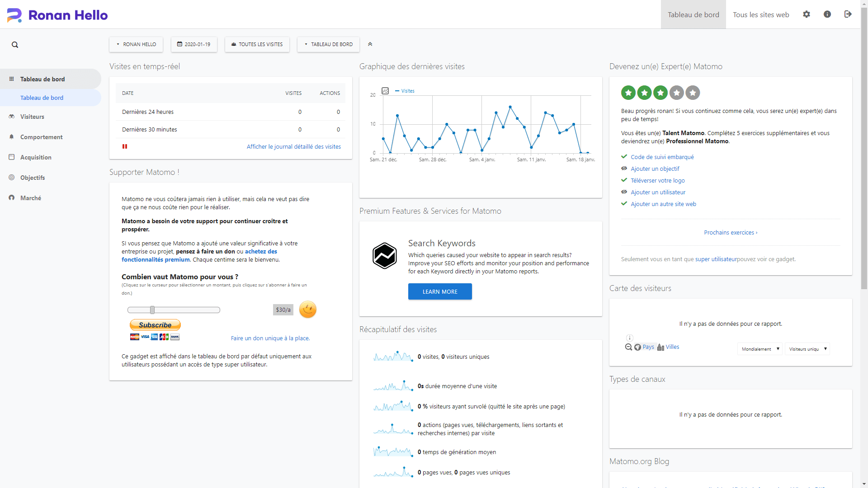Screen dimensions: 868x488
Task: Click the sign out icon
Action: click(x=848, y=14)
